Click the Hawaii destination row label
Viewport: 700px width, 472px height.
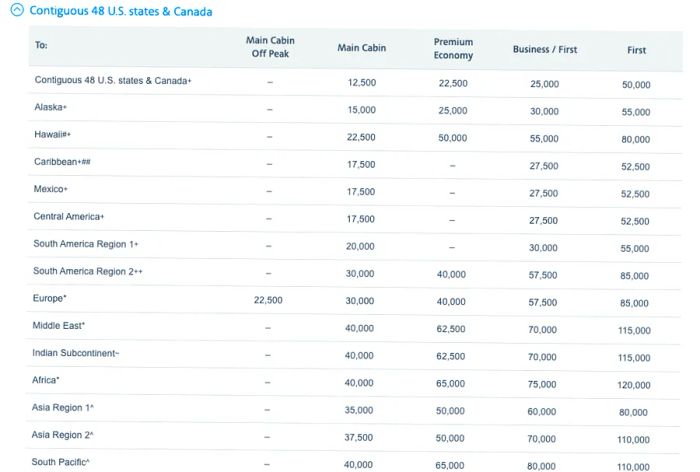tap(52, 134)
